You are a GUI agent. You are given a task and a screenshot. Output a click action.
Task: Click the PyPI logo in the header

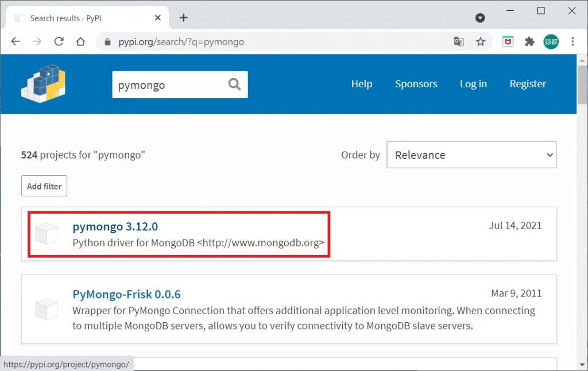tap(43, 84)
